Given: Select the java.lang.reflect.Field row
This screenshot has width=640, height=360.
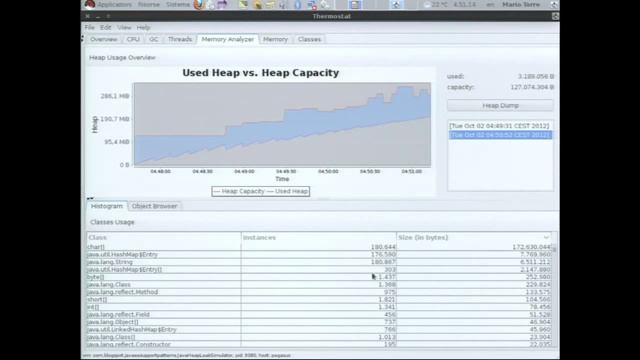Looking at the screenshot, I should click(319, 314).
